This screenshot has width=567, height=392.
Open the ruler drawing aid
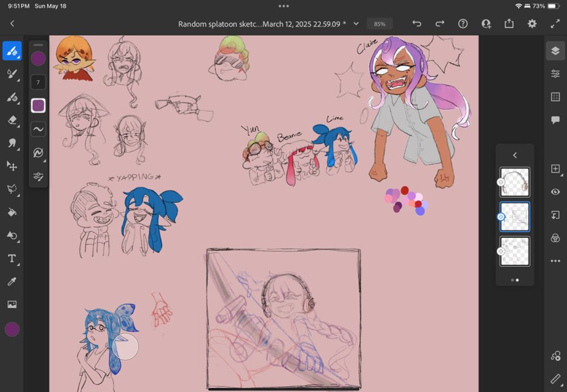[555, 378]
